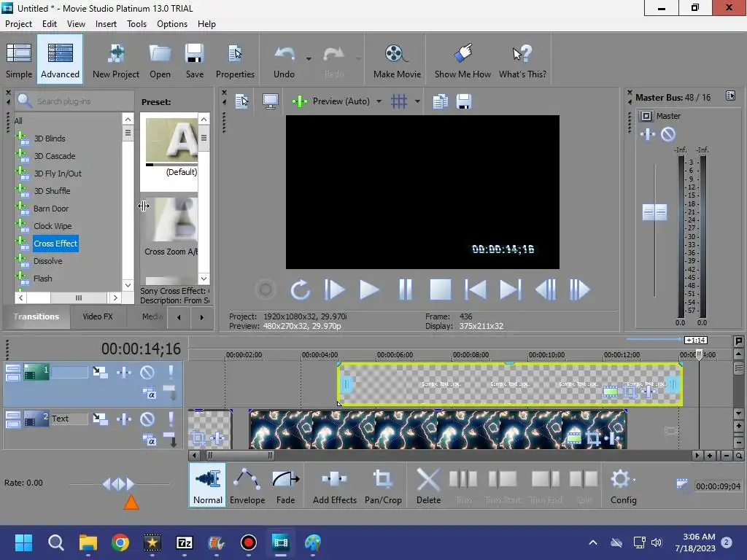Switch to Simple mode
Image resolution: width=747 pixels, height=560 pixels.
point(19,60)
